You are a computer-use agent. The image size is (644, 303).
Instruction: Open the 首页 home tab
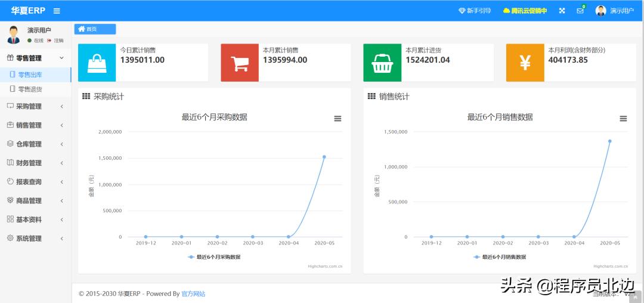(x=95, y=29)
